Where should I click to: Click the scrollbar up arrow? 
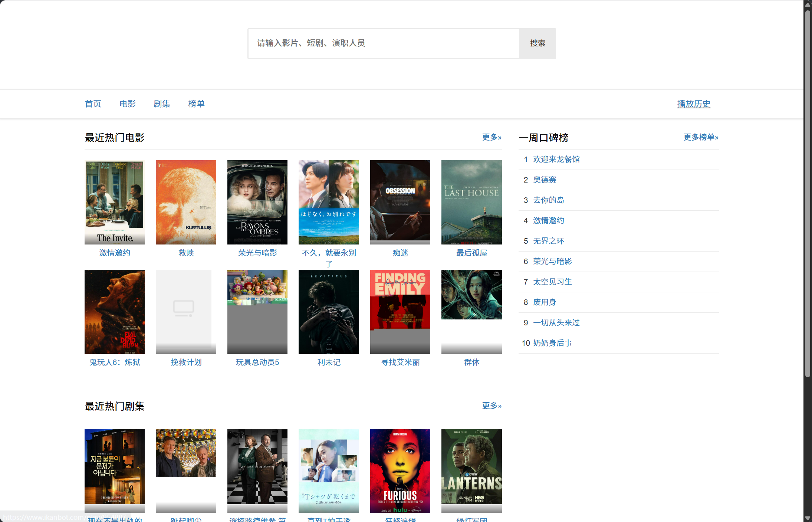808,4
